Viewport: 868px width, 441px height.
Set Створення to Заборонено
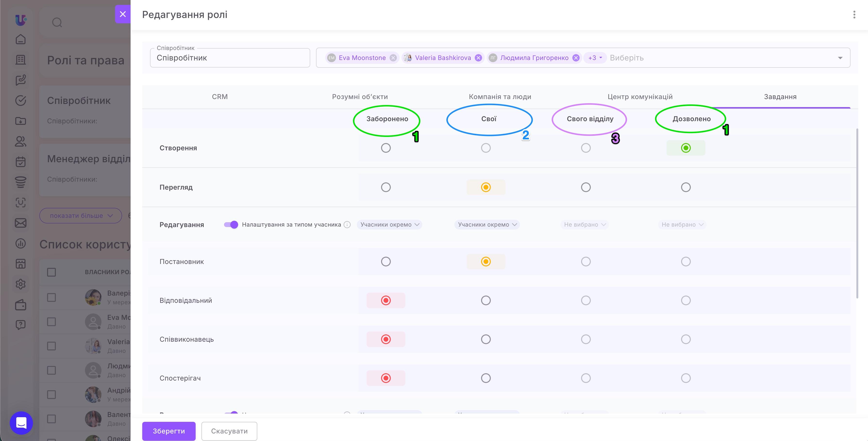pos(386,148)
